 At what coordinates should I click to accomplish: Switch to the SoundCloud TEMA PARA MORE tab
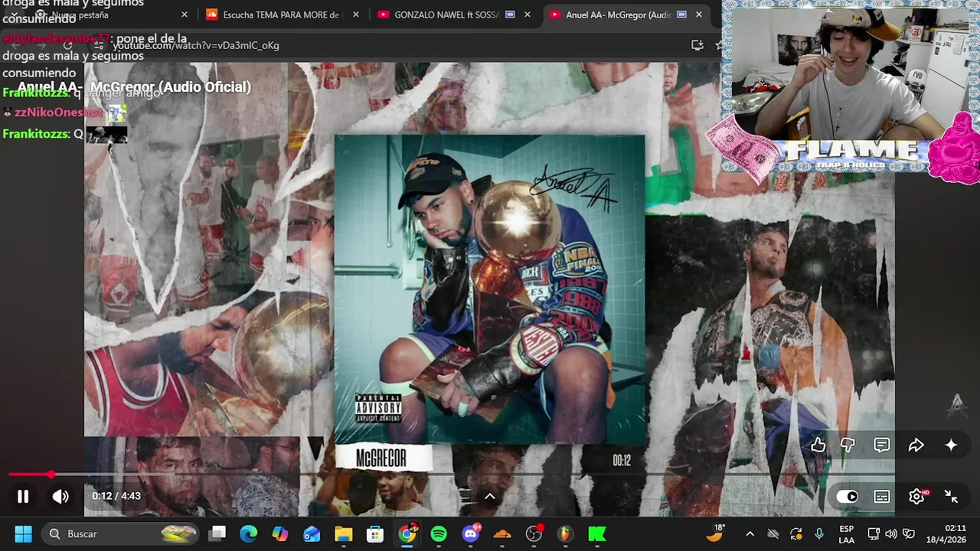coord(280,15)
